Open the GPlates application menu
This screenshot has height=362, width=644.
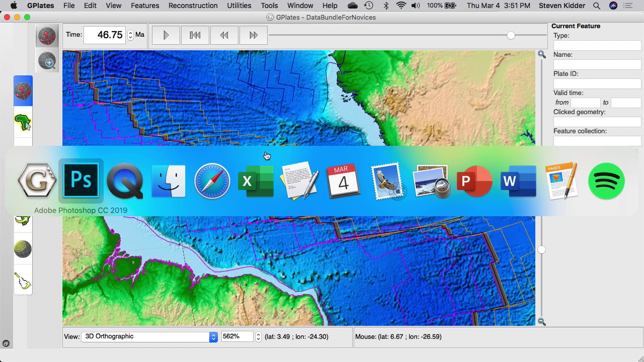40,6
